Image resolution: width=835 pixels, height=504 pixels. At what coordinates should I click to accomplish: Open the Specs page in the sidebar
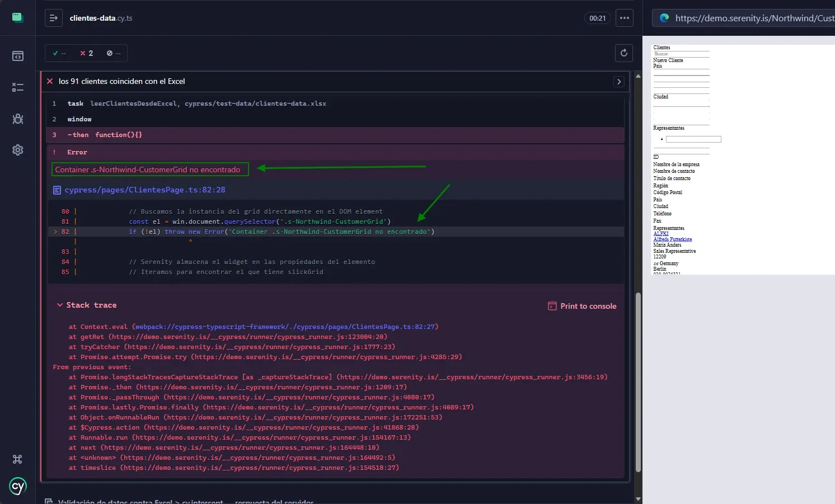(x=18, y=56)
